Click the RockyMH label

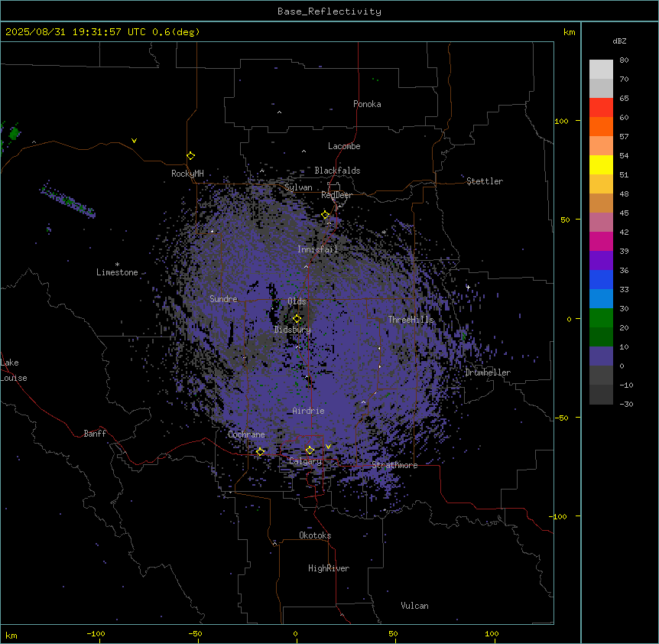[x=187, y=174]
